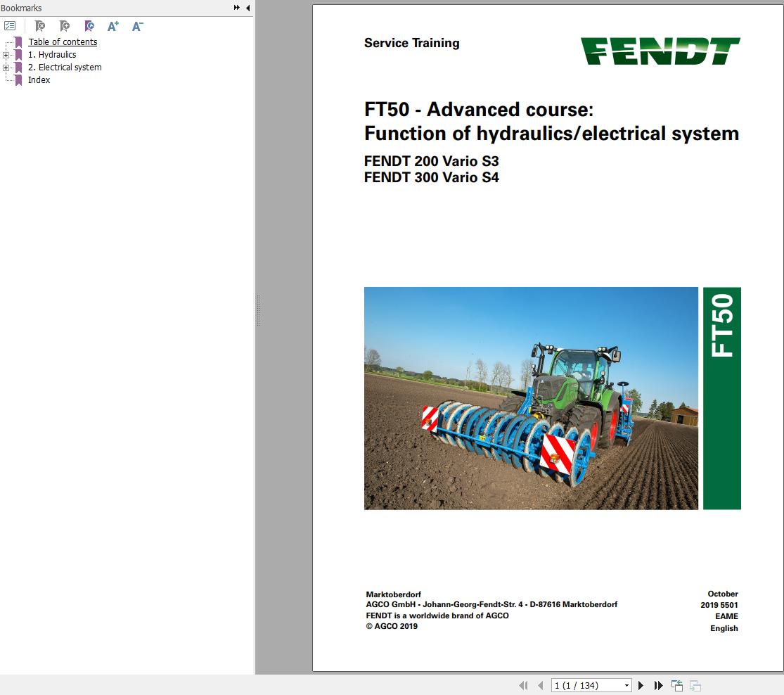This screenshot has width=784, height=695.
Task: Click the AGCO GmbH address line
Action: click(491, 604)
